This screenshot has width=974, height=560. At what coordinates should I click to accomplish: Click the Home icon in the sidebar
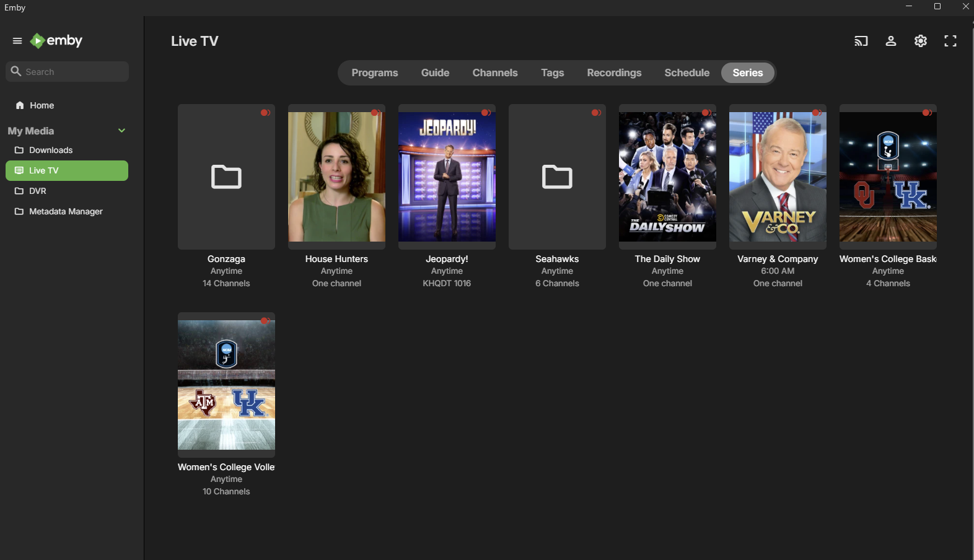pyautogui.click(x=20, y=105)
